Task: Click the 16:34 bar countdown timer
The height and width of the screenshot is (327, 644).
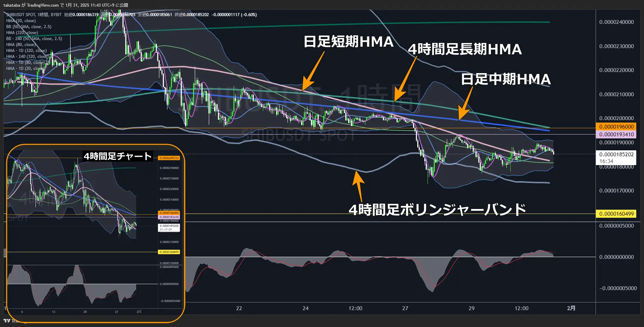Action: coord(606,161)
